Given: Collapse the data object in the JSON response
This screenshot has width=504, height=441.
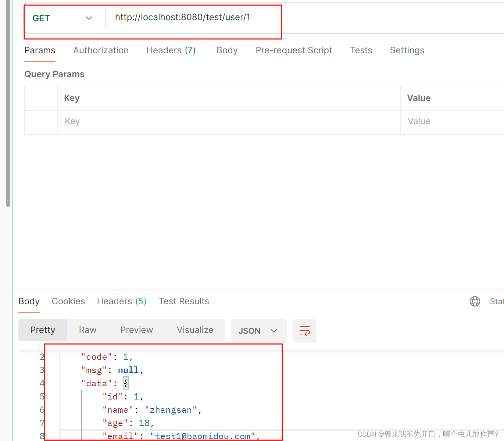Looking at the screenshot, I should (x=125, y=383).
